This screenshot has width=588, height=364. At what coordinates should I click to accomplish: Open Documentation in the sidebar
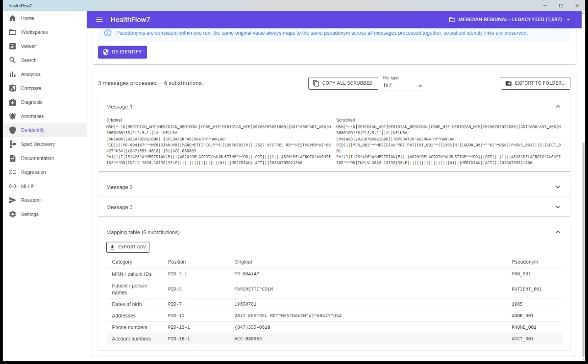click(x=37, y=158)
